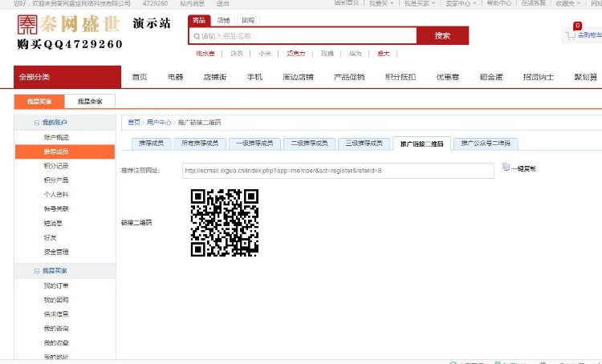Click the promotion link QR code image
Image resolution: width=602 pixels, height=364 pixels.
[x=225, y=222]
